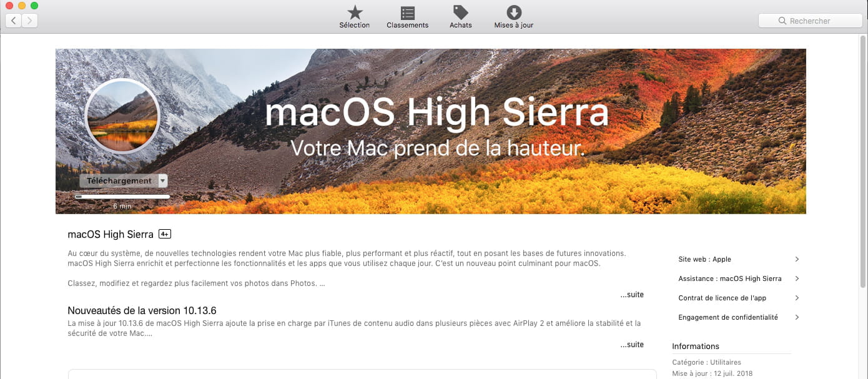
Task: Click the magnifier icon in search field
Action: tap(782, 21)
